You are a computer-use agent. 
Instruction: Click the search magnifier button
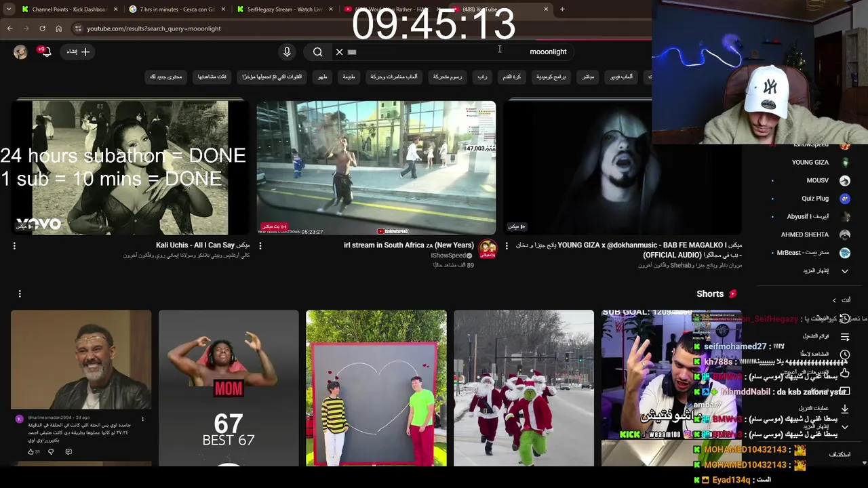[x=317, y=52]
